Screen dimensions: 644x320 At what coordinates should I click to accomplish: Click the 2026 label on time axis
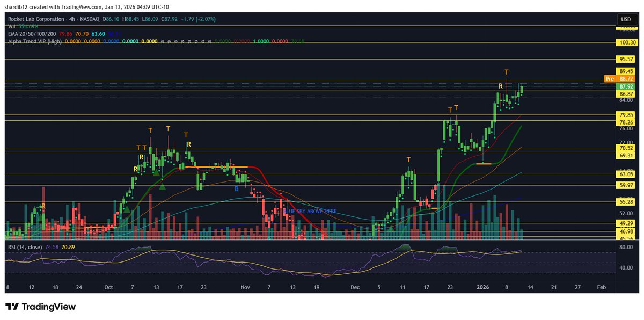tap(484, 287)
